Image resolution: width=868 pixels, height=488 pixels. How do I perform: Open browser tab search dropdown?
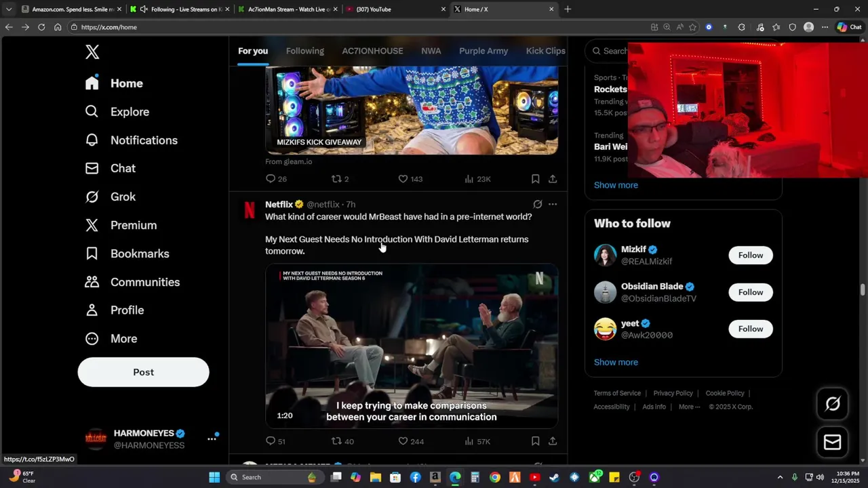(x=9, y=9)
